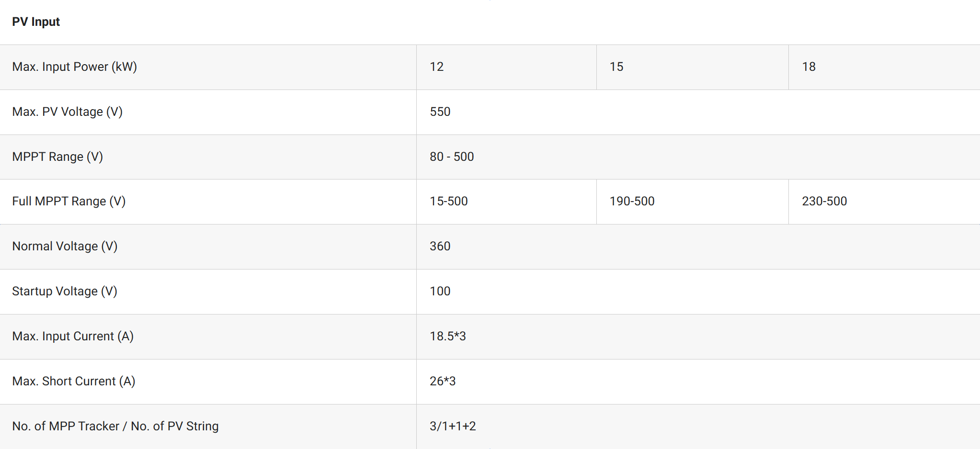Click the Startup Voltage (V) label
The height and width of the screenshot is (449, 980).
point(64,291)
